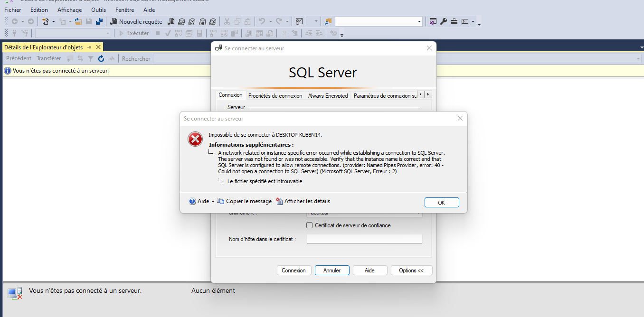The width and height of the screenshot is (644, 317).
Task: Open the available databases combo box
Action: (73, 33)
